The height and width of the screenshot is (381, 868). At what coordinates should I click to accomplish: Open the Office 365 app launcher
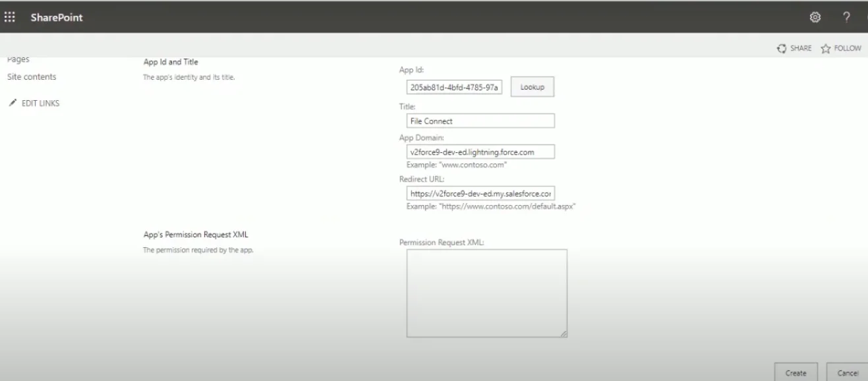pyautogui.click(x=10, y=17)
